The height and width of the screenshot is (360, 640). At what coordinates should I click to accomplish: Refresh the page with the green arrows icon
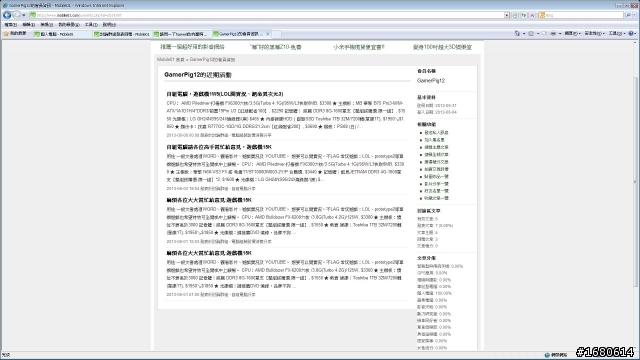[x=524, y=15]
